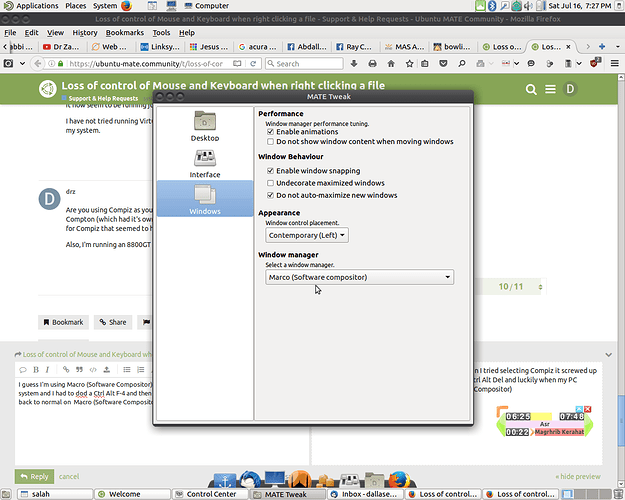Open the downloads arrow icon
The image size is (625, 500).
pos(354,63)
